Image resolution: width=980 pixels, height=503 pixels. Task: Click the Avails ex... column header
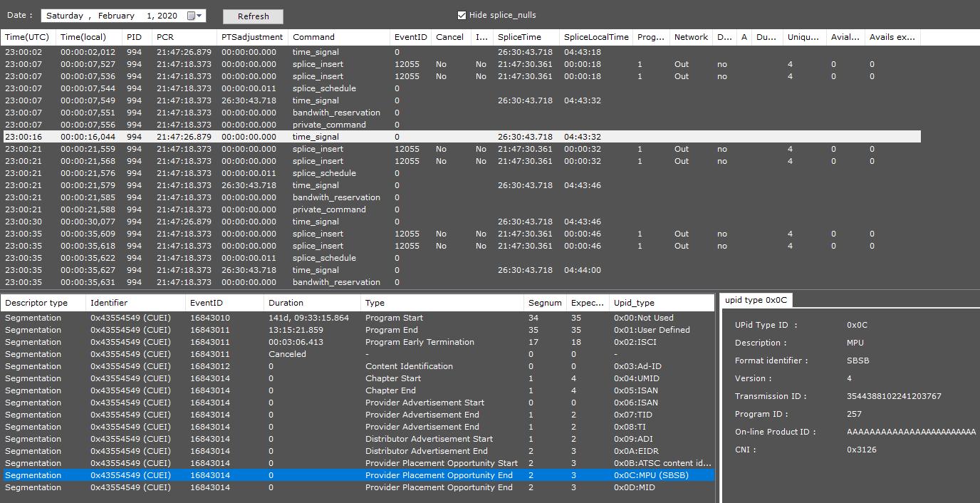click(892, 37)
